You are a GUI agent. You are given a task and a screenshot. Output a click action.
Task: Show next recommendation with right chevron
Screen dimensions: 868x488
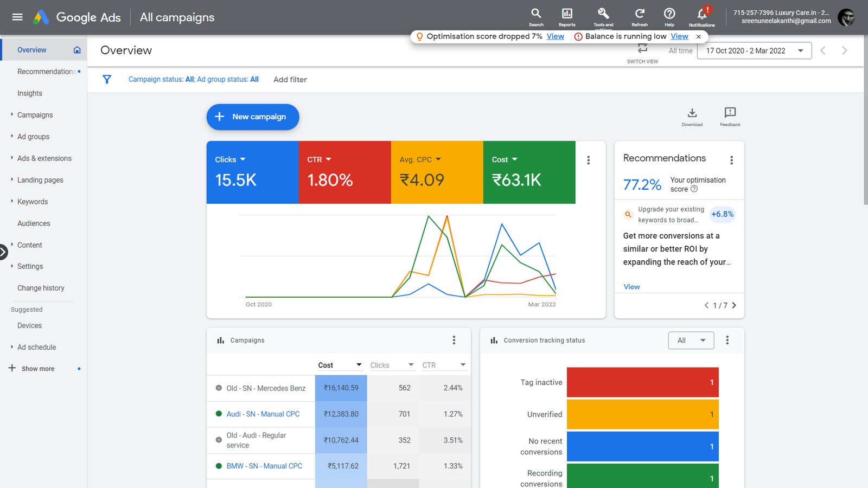click(734, 305)
